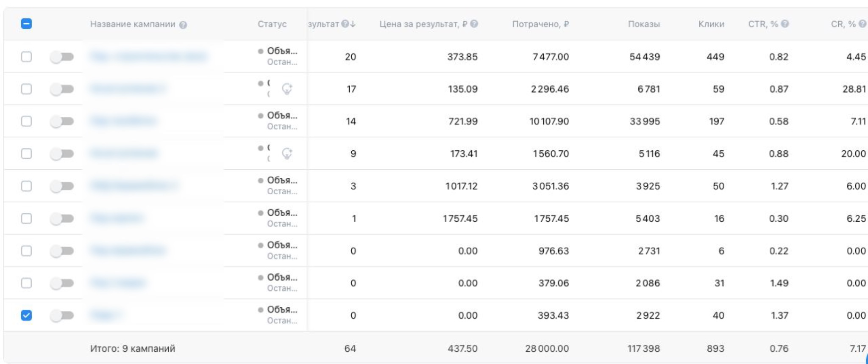
Task: Click help icon next to Название кампании
Action: pos(183,25)
